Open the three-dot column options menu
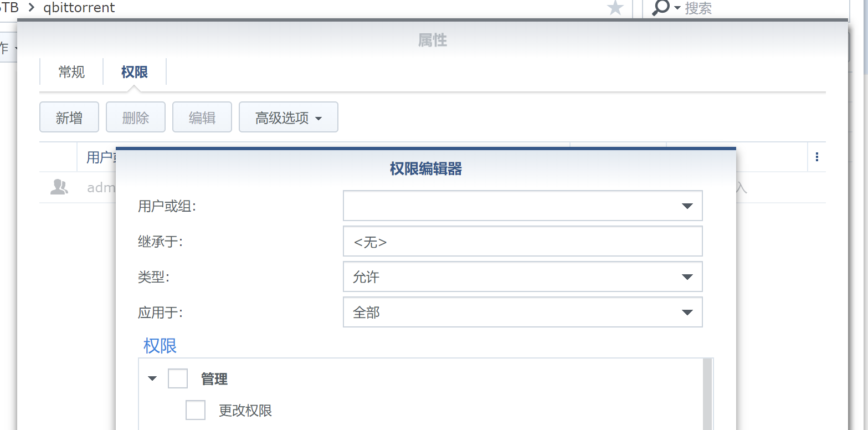The width and height of the screenshot is (868, 430). [817, 157]
